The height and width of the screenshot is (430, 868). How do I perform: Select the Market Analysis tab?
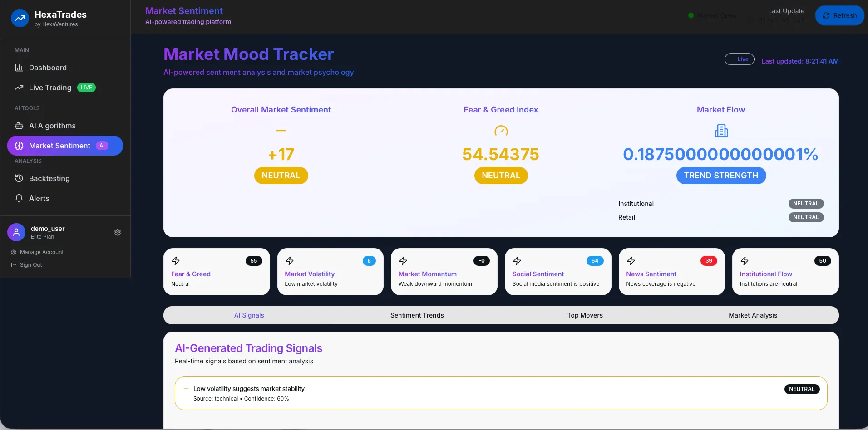click(753, 315)
